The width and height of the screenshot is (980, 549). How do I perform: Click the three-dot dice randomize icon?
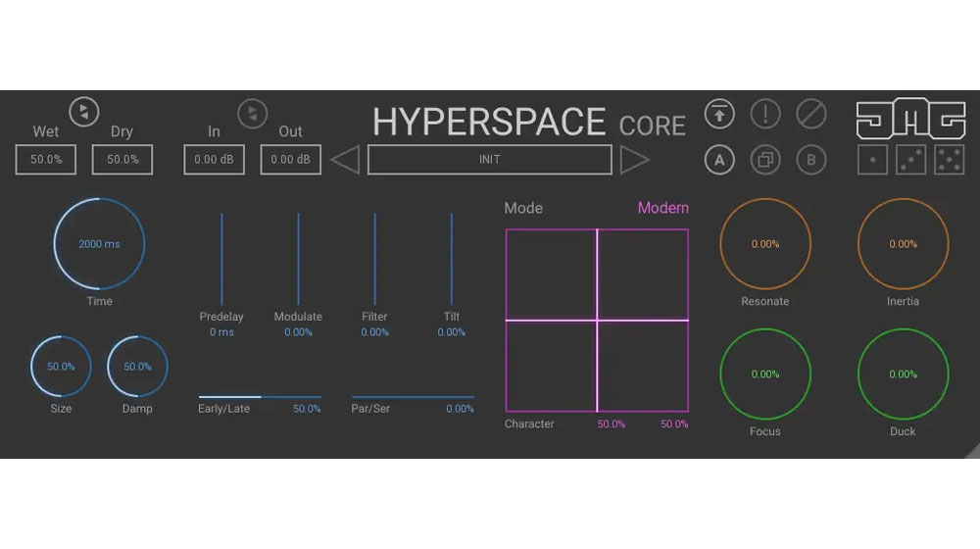click(910, 160)
